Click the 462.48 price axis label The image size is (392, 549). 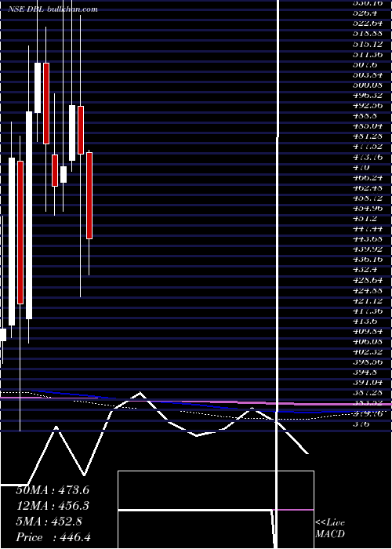point(368,188)
